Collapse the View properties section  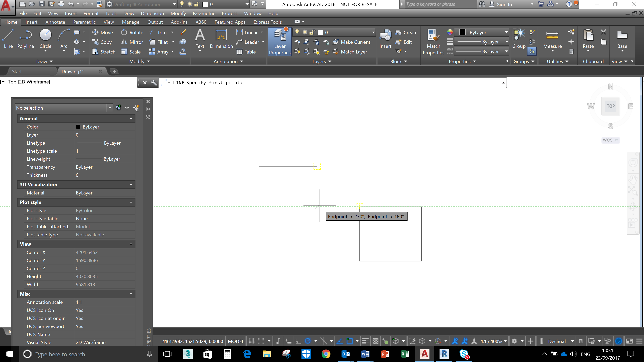(x=131, y=244)
